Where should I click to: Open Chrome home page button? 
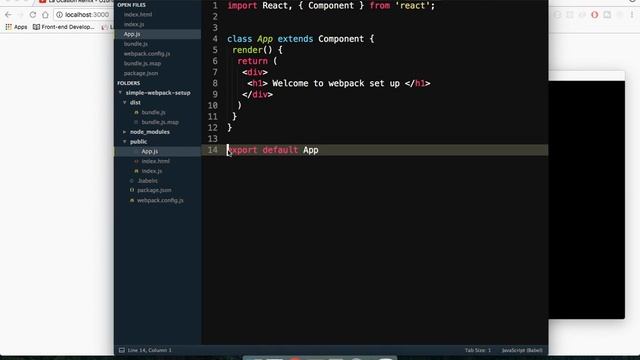point(45,15)
